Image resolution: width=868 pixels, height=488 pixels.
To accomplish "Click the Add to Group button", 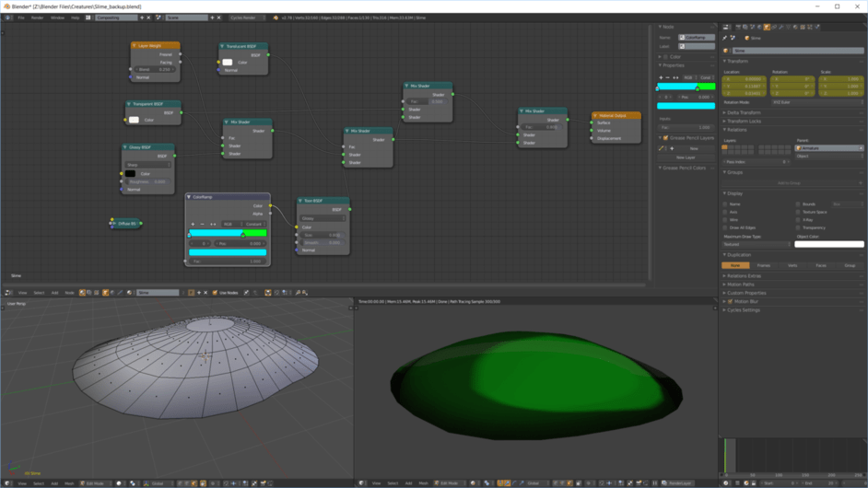I will 791,183.
